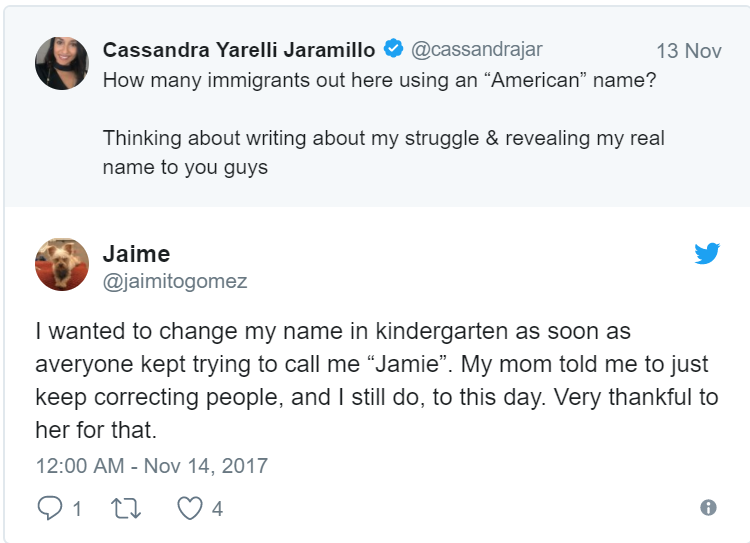Click the name Cassandra Yarelli Jaramillo
Viewport: 750px width, 543px height.
(x=239, y=49)
